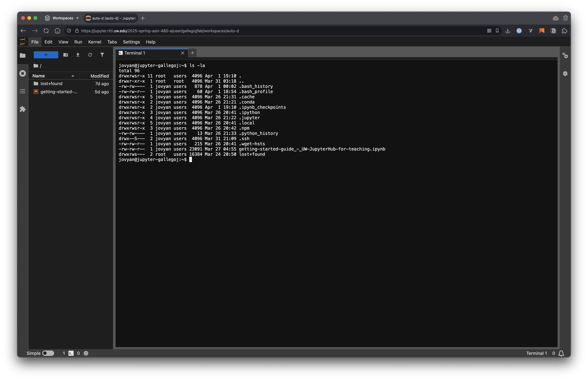Toggle Simple interface mode
588x380 pixels.
point(48,353)
